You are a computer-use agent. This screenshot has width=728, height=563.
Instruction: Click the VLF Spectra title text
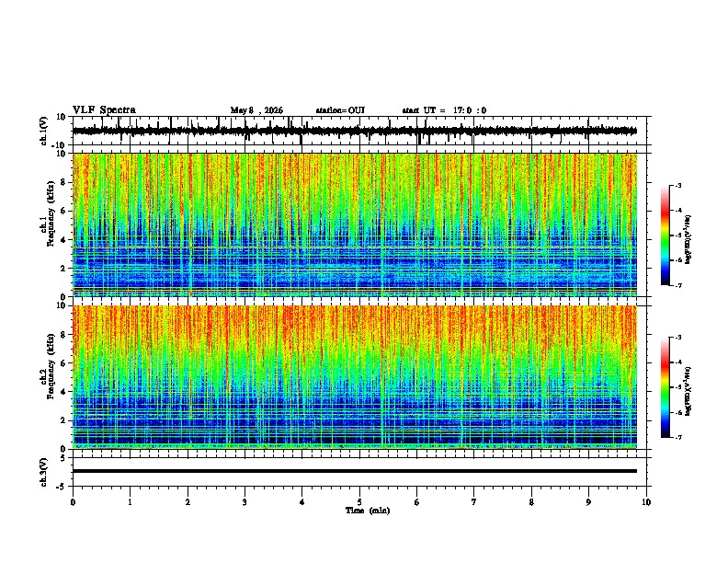coord(104,110)
